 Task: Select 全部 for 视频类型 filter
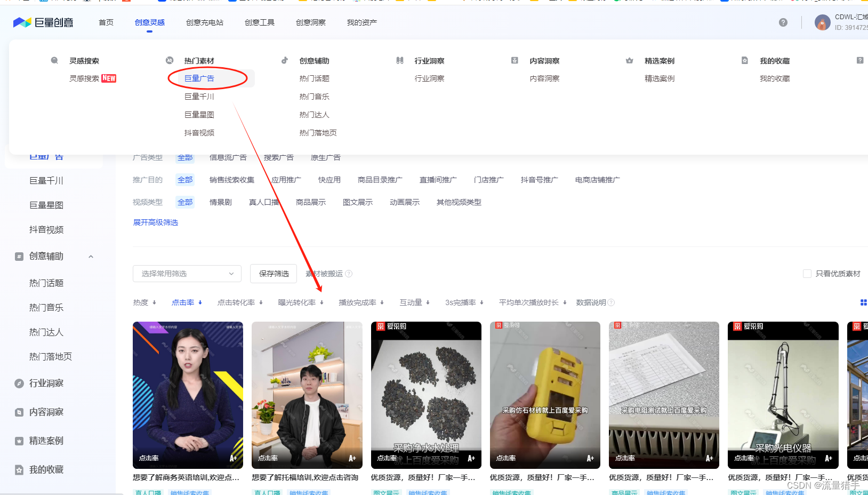pos(185,202)
